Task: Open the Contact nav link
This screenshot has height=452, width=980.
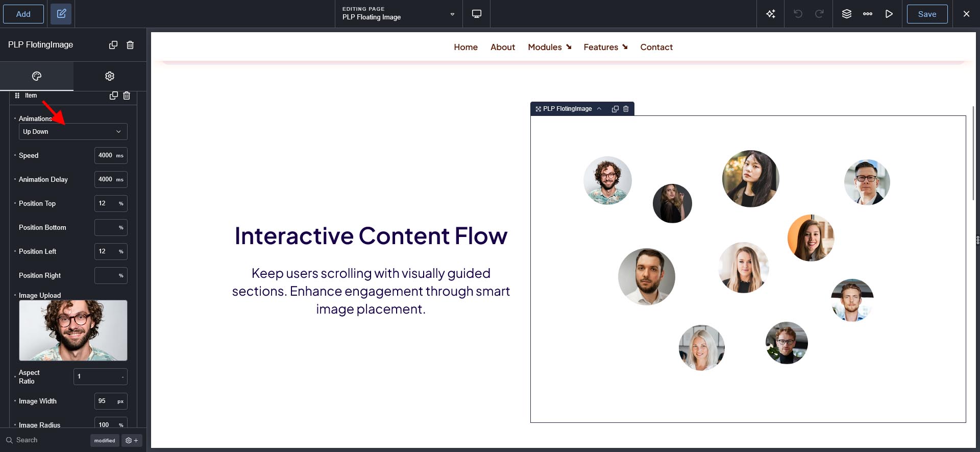Action: (x=656, y=47)
